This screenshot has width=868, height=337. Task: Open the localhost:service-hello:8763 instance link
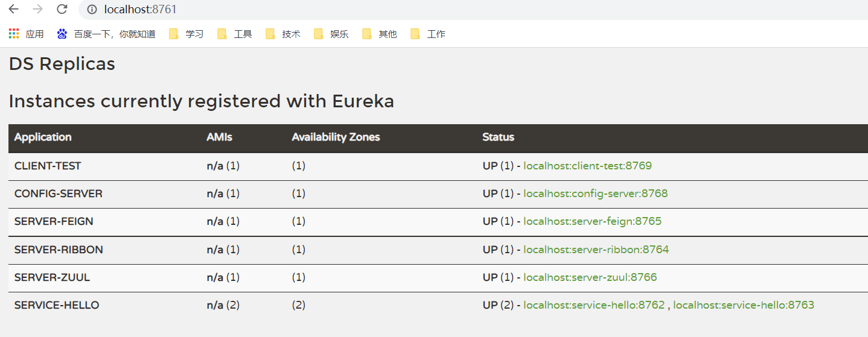[x=744, y=305]
